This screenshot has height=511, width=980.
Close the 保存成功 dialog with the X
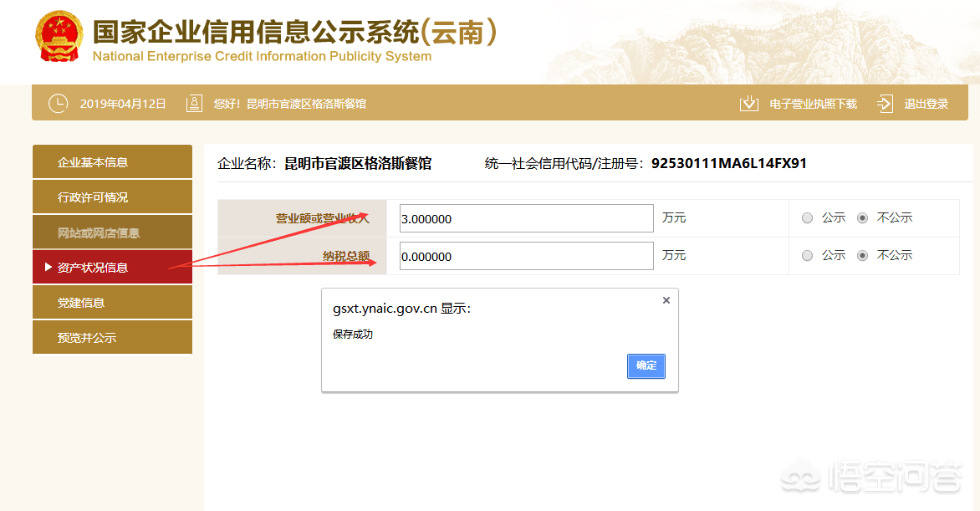click(x=666, y=299)
